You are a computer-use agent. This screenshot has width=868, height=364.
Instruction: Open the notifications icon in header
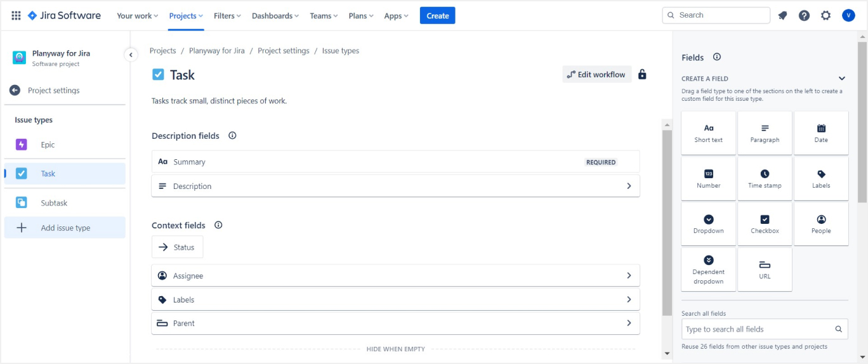(x=782, y=16)
